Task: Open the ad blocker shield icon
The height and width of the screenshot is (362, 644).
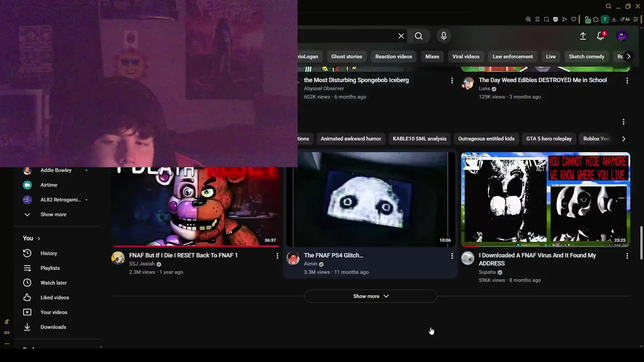Action: [555, 20]
